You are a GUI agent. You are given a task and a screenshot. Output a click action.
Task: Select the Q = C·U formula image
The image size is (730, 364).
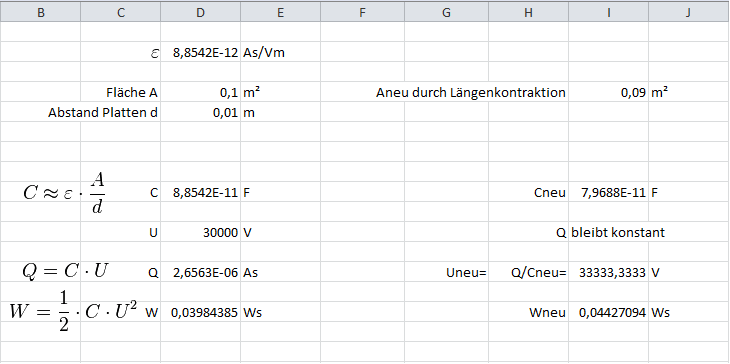pyautogui.click(x=65, y=270)
